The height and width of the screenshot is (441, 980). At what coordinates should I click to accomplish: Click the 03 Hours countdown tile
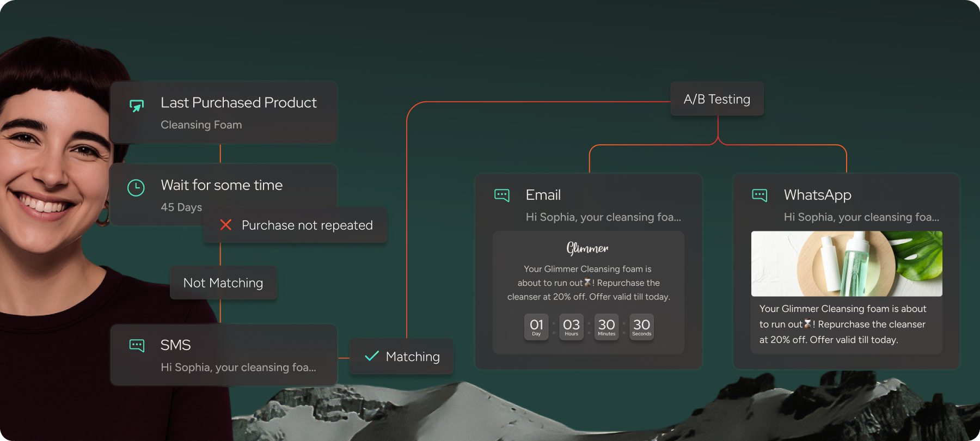click(x=571, y=327)
